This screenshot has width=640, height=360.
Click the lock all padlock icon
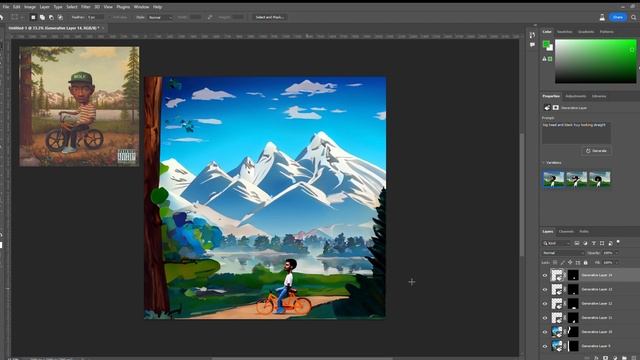585,262
